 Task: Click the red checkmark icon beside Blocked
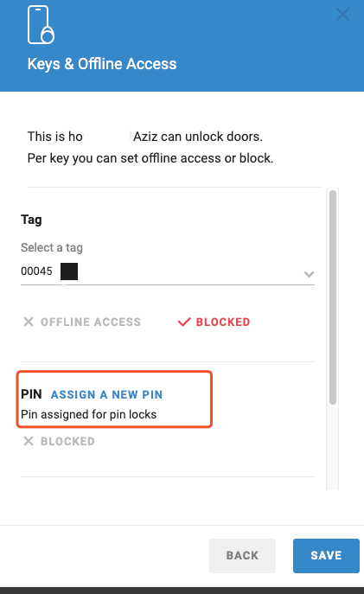coord(184,322)
